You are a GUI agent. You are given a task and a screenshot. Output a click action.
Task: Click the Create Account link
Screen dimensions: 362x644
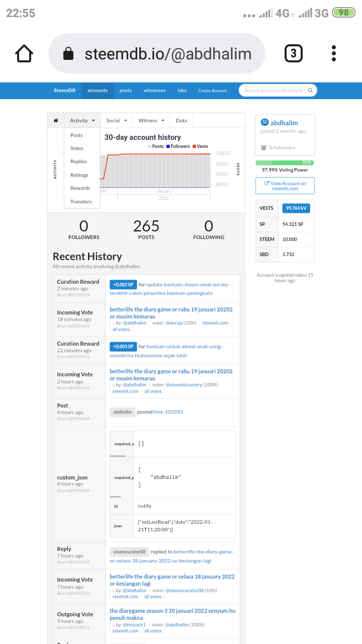click(213, 91)
